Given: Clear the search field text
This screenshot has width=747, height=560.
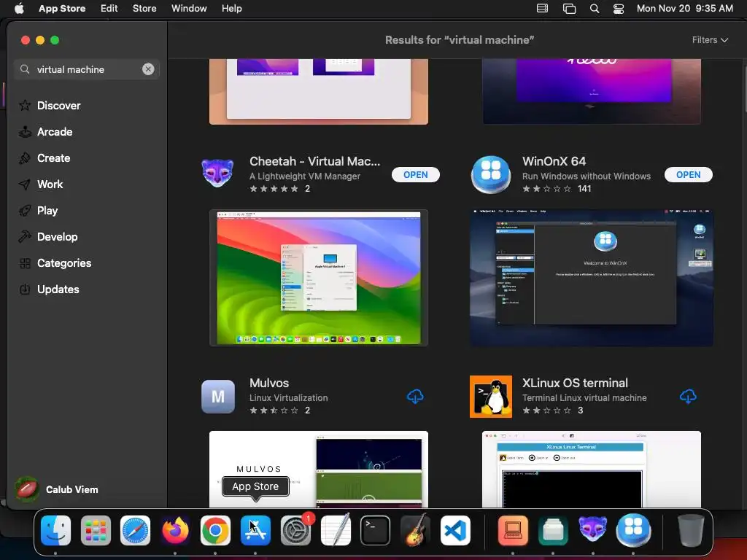Looking at the screenshot, I should pyautogui.click(x=148, y=69).
